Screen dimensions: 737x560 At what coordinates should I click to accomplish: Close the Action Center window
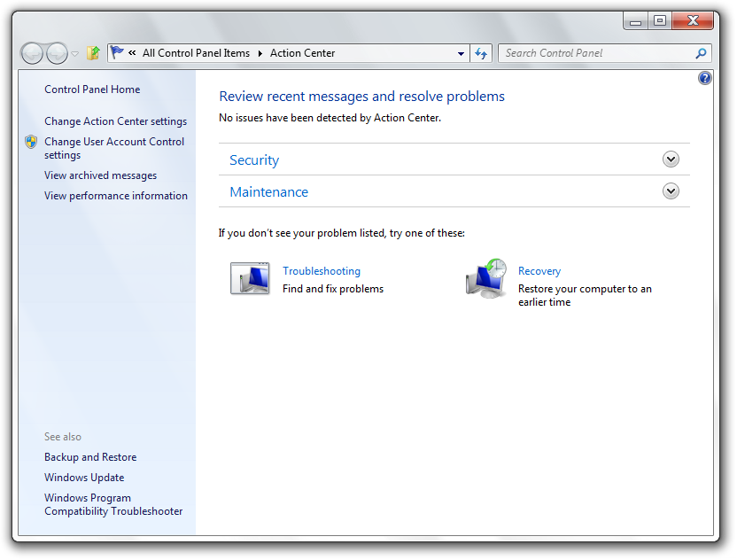693,20
